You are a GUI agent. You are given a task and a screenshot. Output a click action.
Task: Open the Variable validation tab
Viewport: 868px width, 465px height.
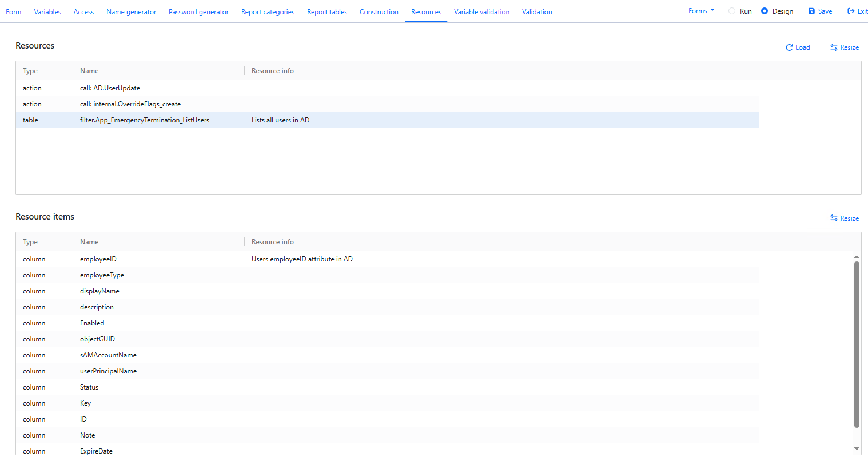481,12
